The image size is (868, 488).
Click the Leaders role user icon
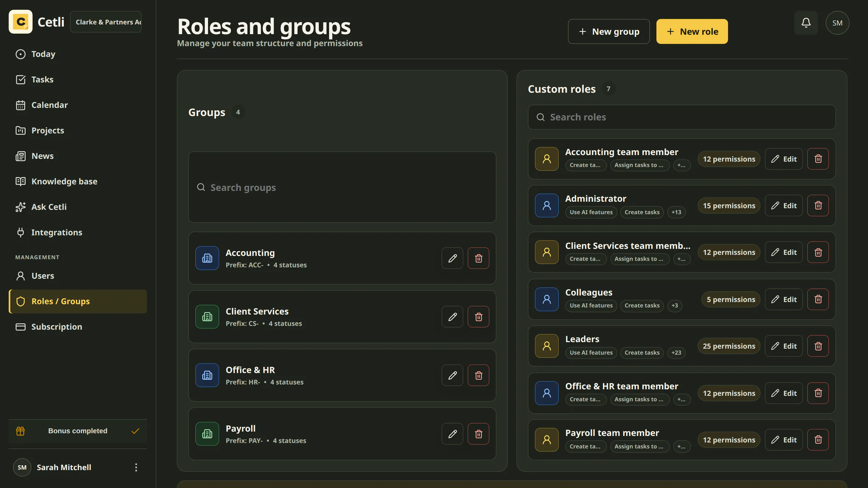click(x=547, y=346)
